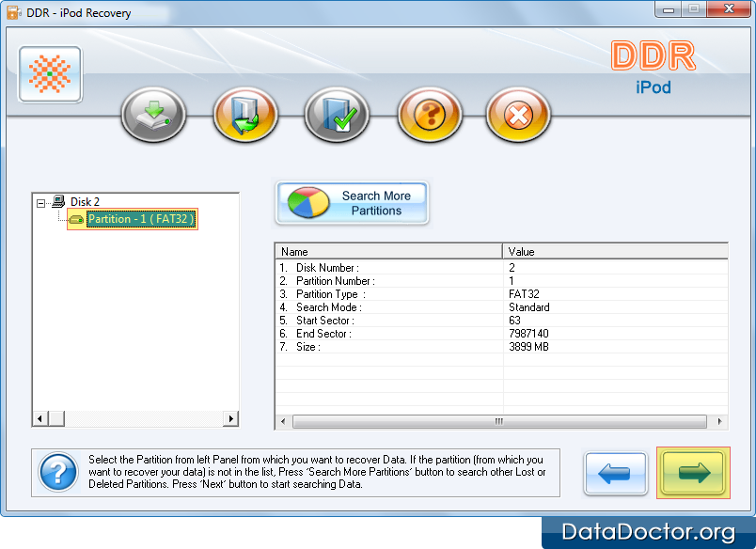Image resolution: width=756 pixels, height=549 pixels.
Task: Select the End Sector row
Action: 501,334
